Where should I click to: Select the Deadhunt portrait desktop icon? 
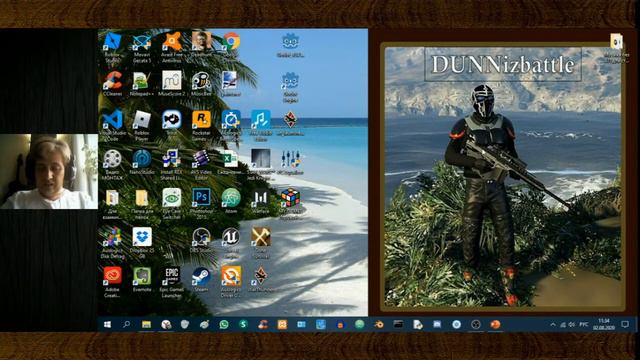click(201, 44)
